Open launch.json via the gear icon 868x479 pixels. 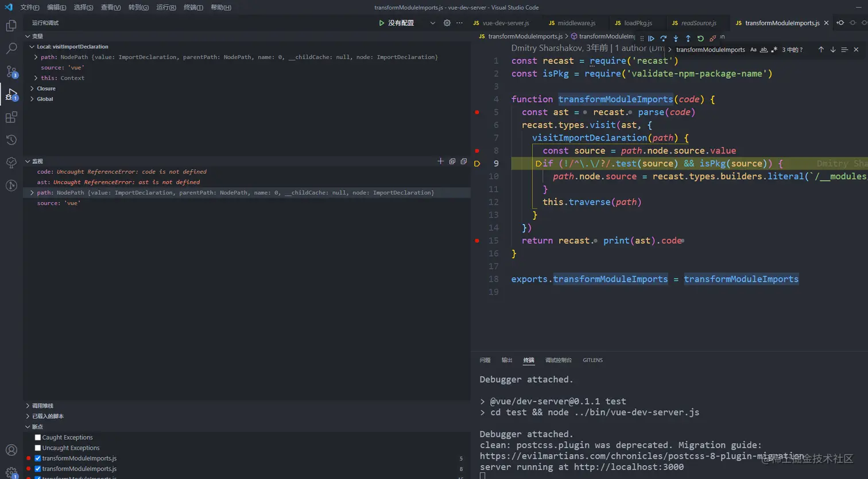(447, 23)
